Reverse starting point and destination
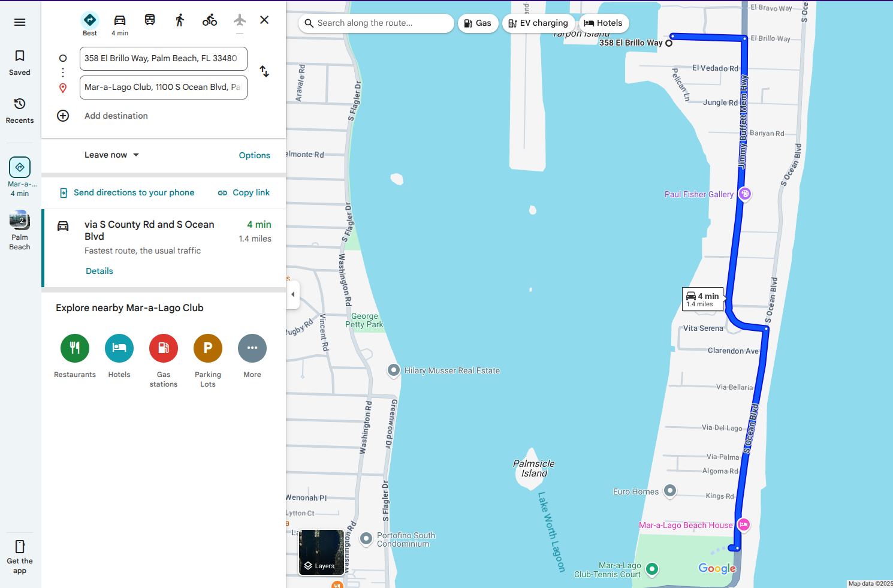 (x=264, y=71)
